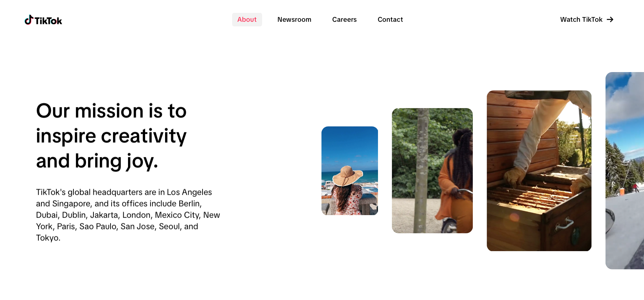Click the TikTok musical note logo icon

pyautogui.click(x=29, y=20)
